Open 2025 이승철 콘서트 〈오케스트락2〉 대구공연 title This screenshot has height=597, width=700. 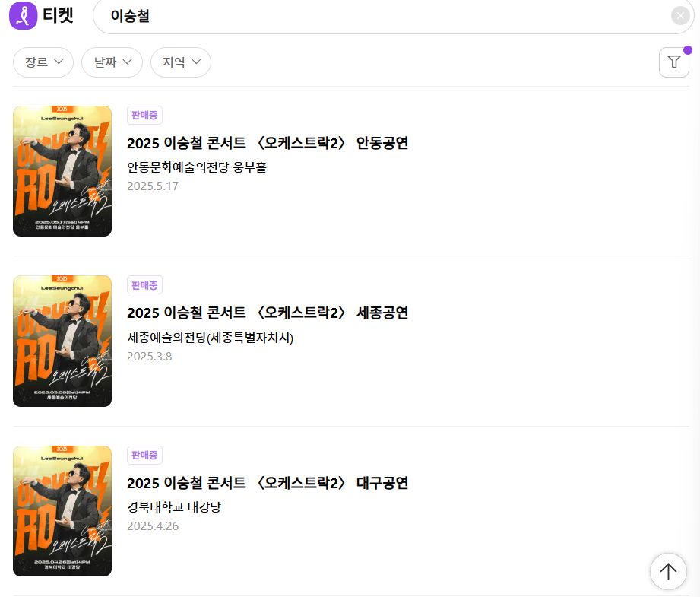[x=268, y=483]
